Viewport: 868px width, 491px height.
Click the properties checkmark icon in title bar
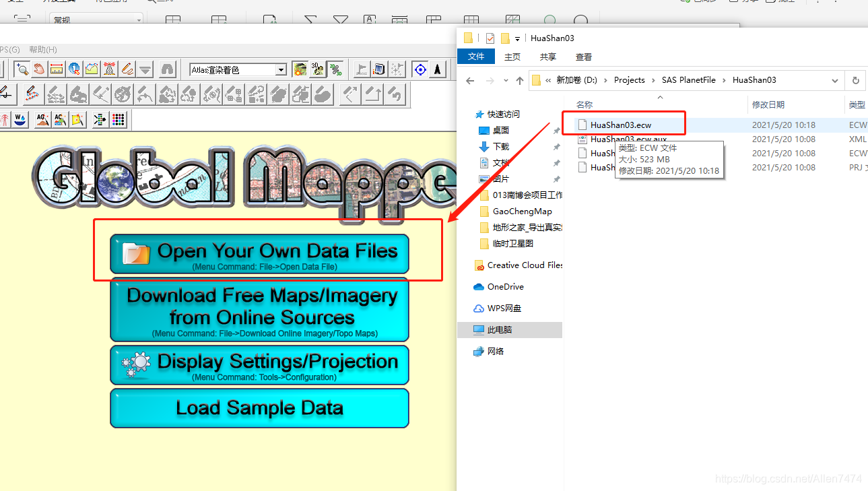(x=490, y=38)
